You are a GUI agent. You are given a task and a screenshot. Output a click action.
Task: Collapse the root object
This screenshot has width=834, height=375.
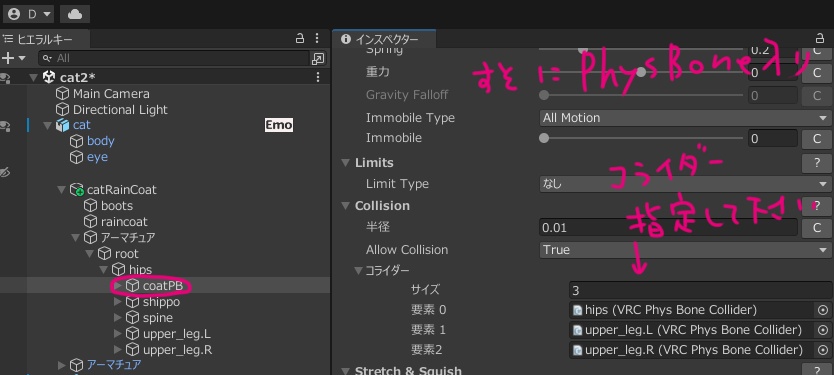[90, 254]
